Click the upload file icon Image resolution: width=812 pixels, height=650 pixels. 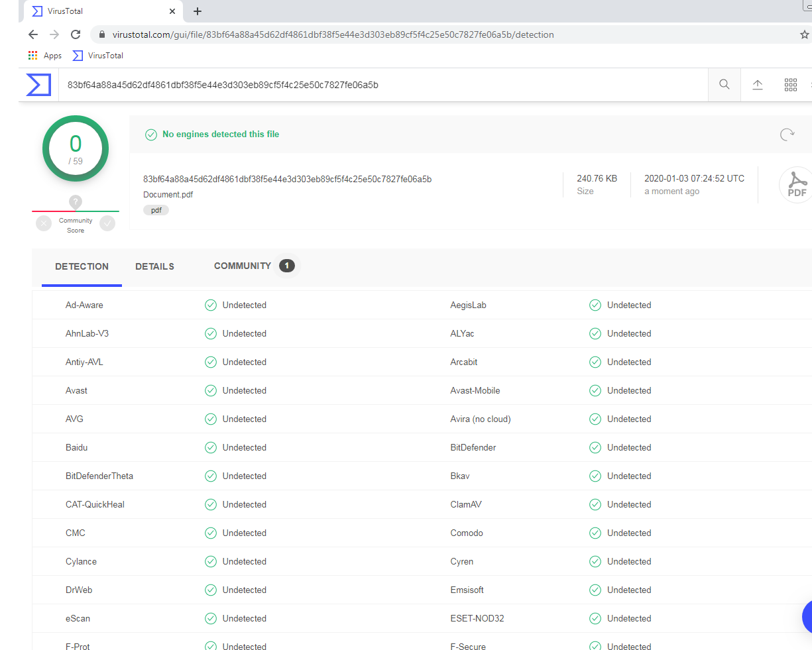[758, 85]
